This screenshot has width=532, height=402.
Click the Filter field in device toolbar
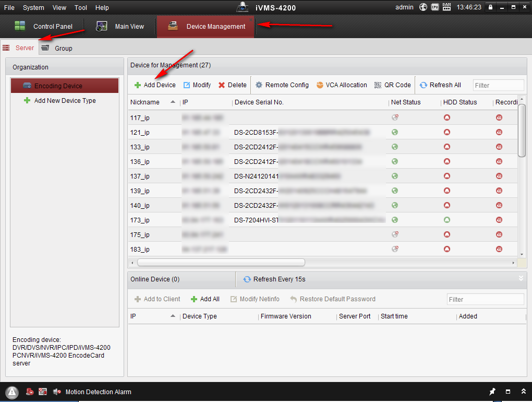point(498,85)
